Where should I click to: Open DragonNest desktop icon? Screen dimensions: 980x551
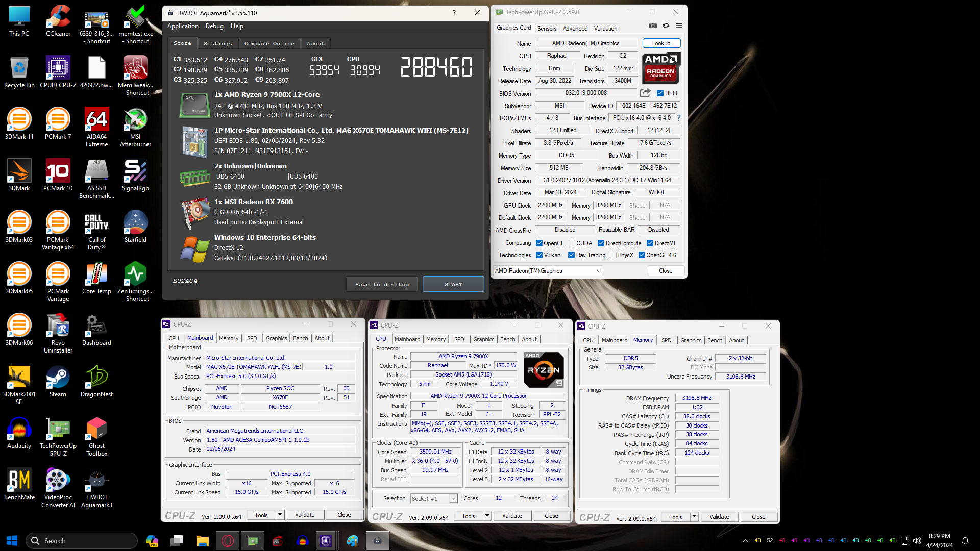tap(96, 381)
